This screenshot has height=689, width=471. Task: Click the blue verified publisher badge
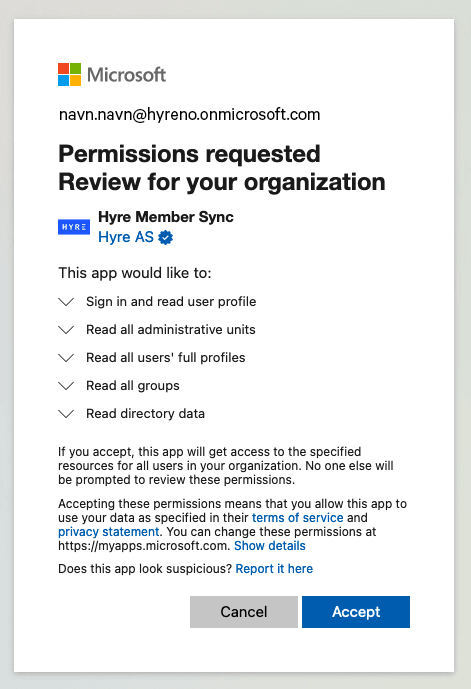pyautogui.click(x=166, y=237)
